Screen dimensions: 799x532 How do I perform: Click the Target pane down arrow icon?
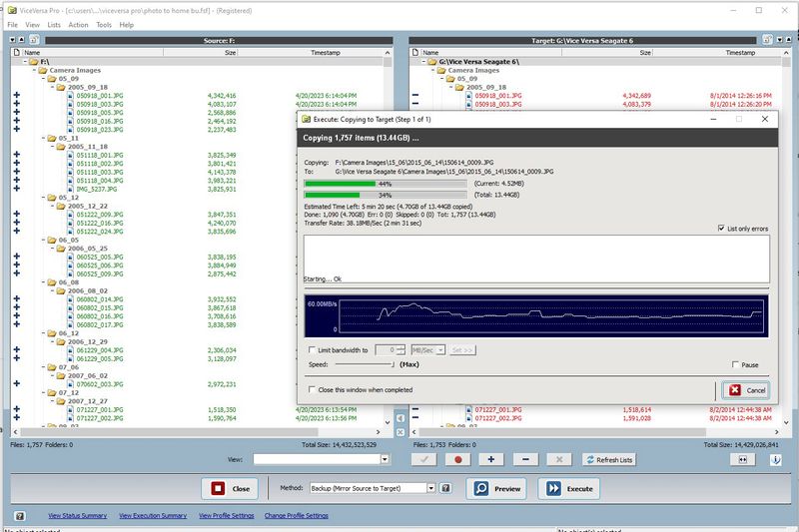780,40
